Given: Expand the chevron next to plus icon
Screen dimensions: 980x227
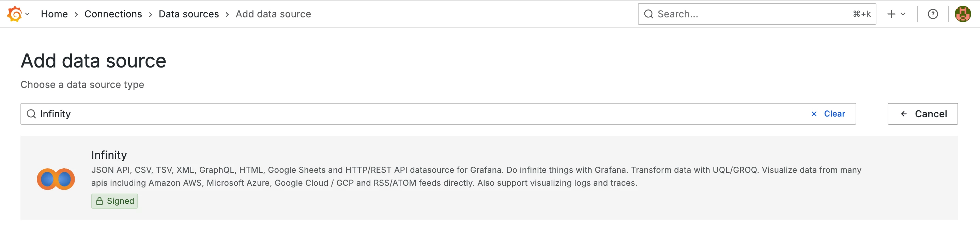Looking at the screenshot, I should 903,14.
